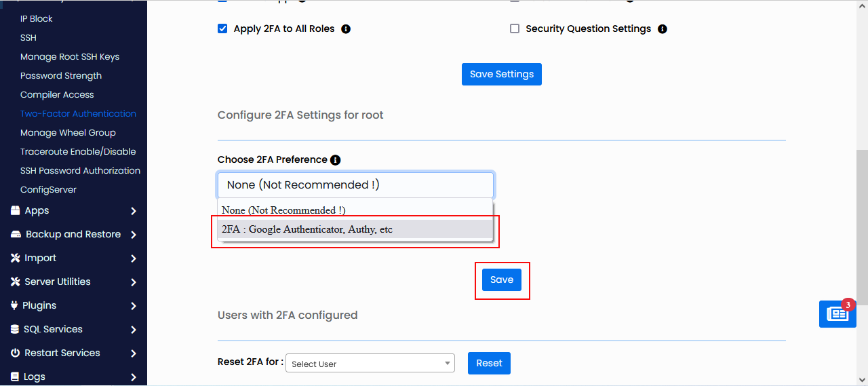The image size is (868, 386).
Task: Click the database icon beside SQL Services
Action: click(x=15, y=329)
